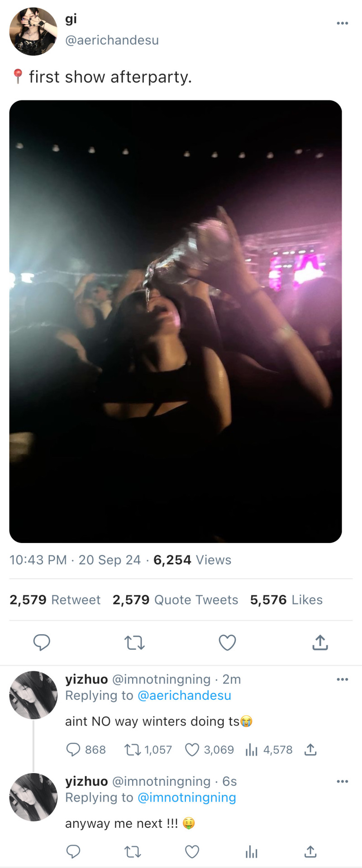This screenshot has width=362, height=868.
Task: Share the 'anyway me next' reply
Action: point(310,852)
